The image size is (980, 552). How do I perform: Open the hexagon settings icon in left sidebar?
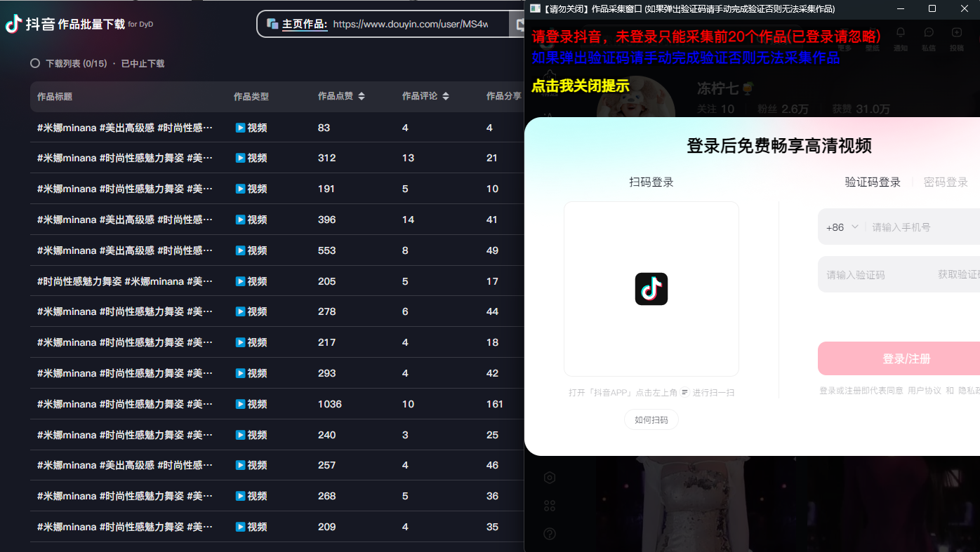tap(550, 478)
